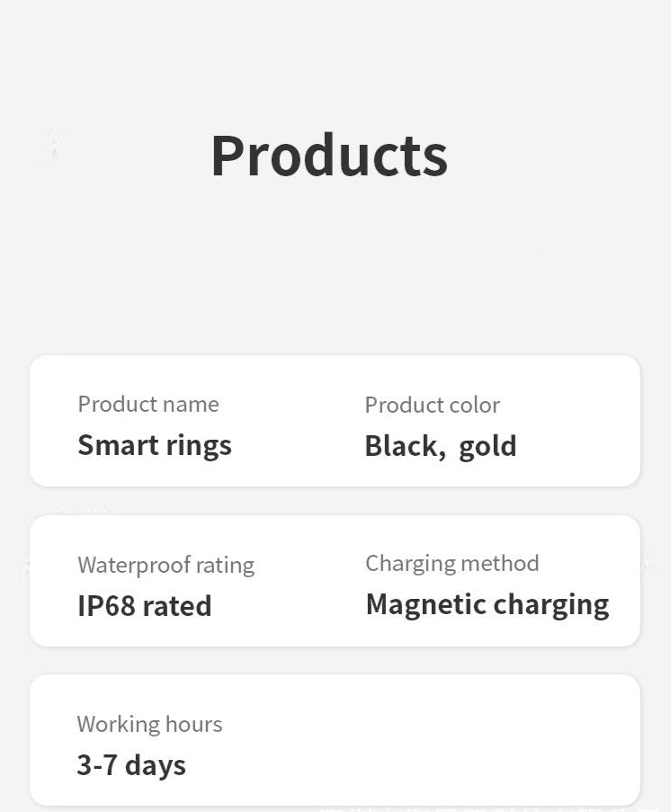Image resolution: width=671 pixels, height=812 pixels.
Task: Select the "Working hours" label
Action: [149, 724]
